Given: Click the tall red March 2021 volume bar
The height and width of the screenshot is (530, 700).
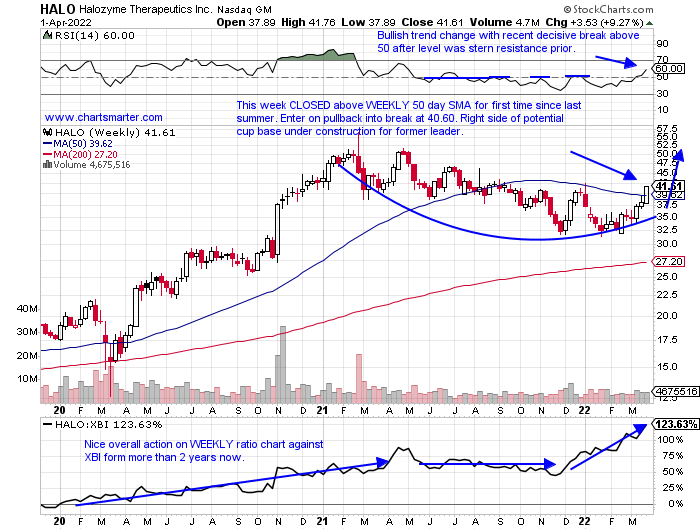Looking at the screenshot, I should pos(359,379).
